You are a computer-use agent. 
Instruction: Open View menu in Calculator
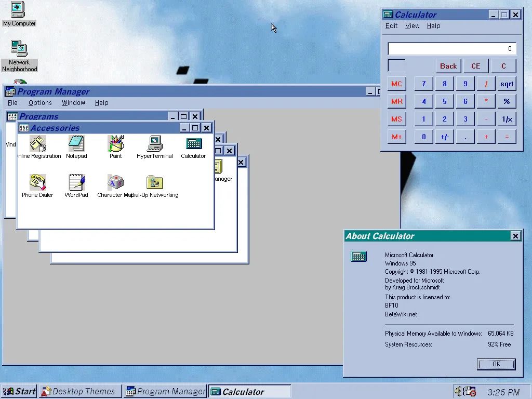[x=412, y=26]
